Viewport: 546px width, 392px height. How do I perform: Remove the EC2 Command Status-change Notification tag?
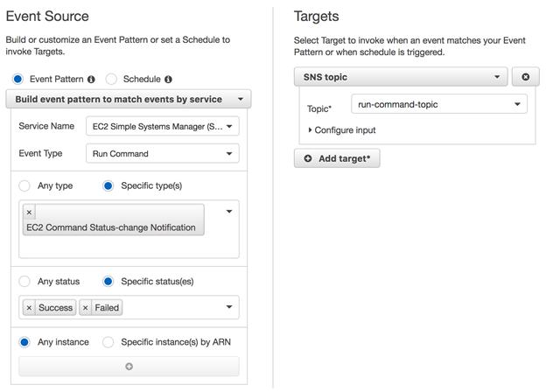coord(29,212)
